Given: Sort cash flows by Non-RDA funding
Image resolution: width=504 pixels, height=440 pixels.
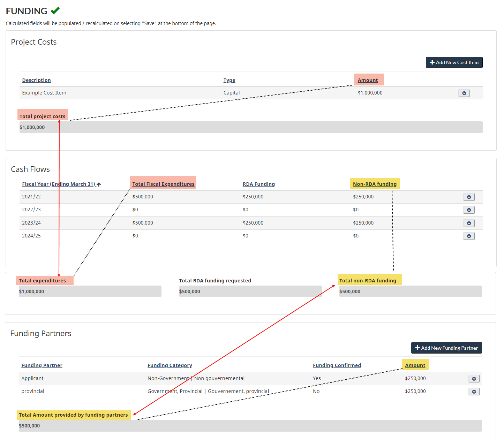Looking at the screenshot, I should pyautogui.click(x=375, y=184).
